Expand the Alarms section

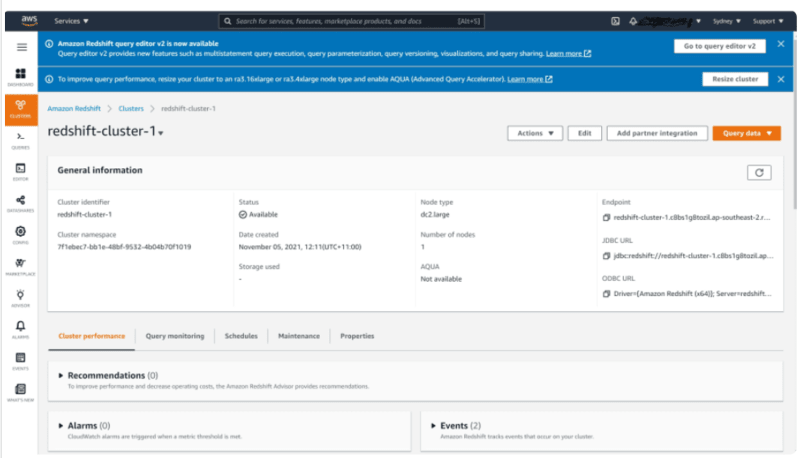click(x=61, y=425)
